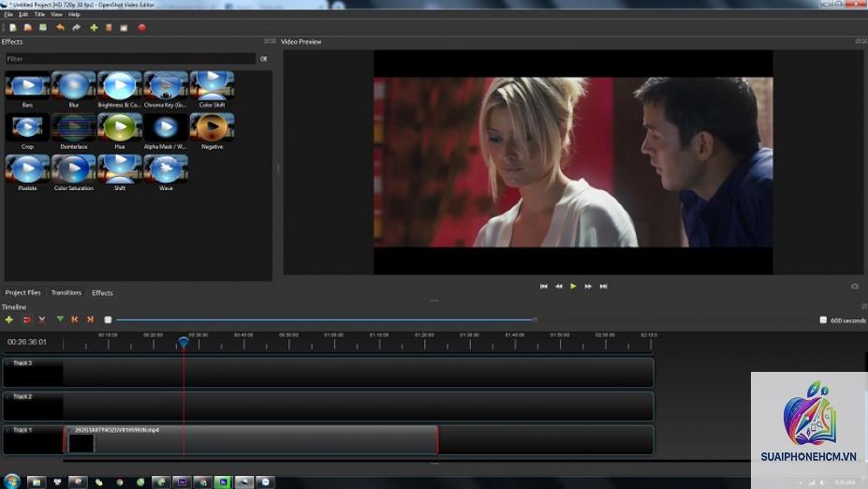Open the View menu
Image resolution: width=868 pixels, height=489 pixels.
click(56, 14)
